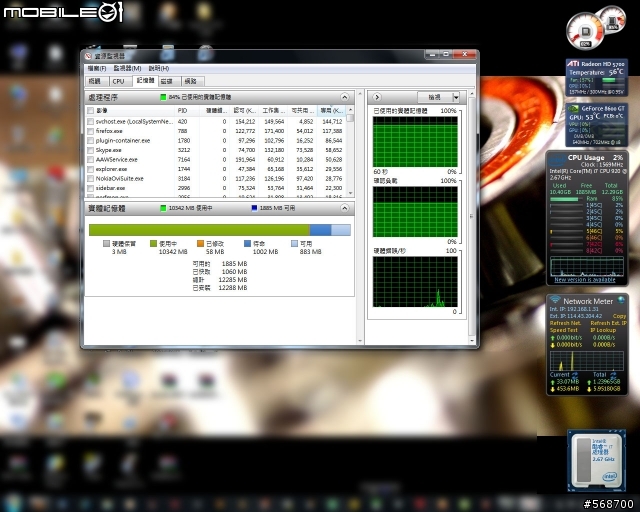
Task: Click Refresh Ext. IP in Network Meter
Action: pos(608,323)
